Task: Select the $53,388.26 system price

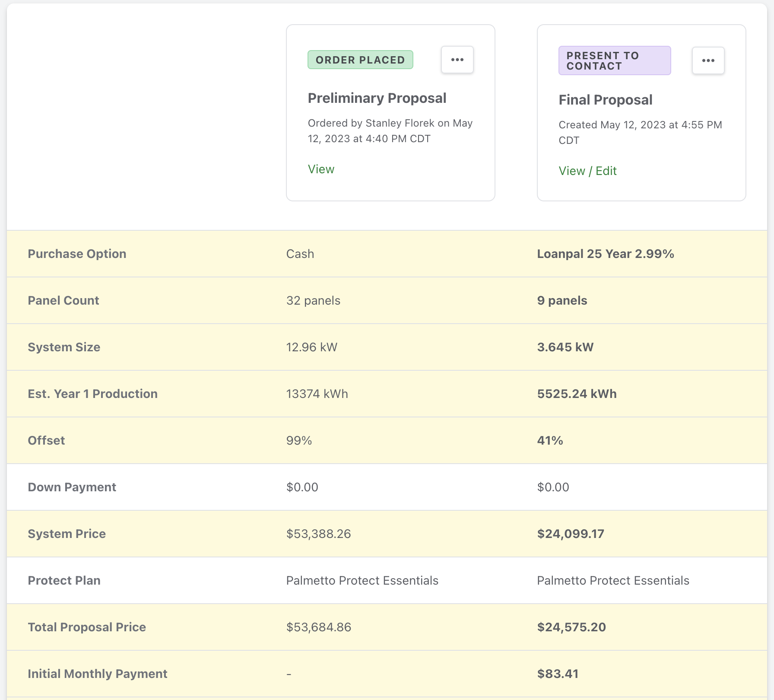Action: (x=318, y=534)
